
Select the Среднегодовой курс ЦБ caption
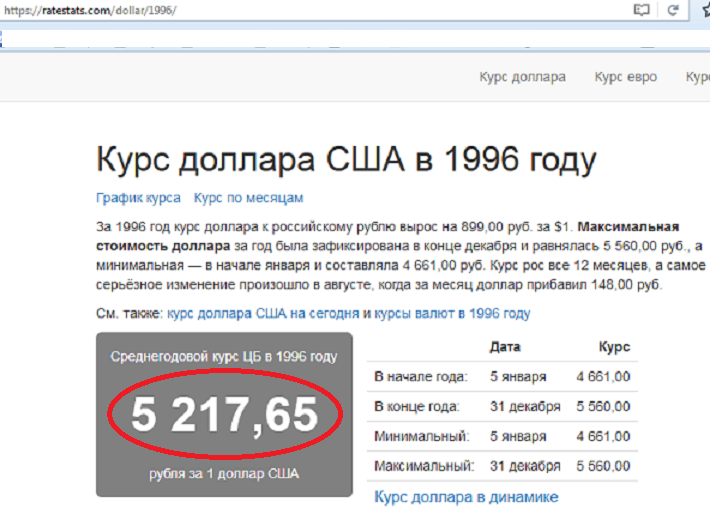[x=223, y=356]
